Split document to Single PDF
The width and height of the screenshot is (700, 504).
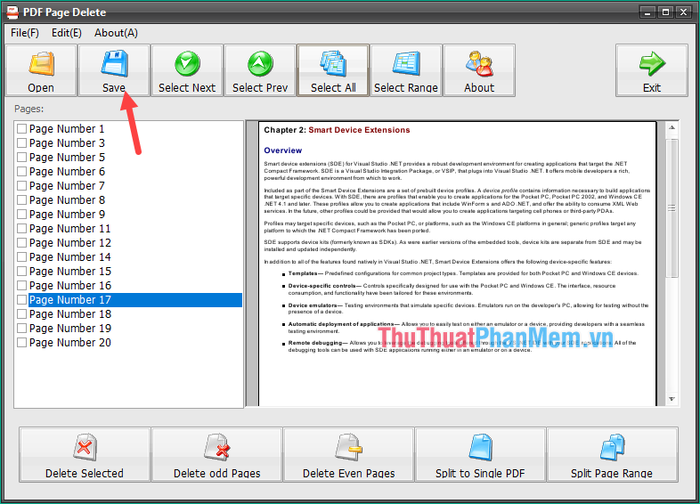pyautogui.click(x=480, y=455)
